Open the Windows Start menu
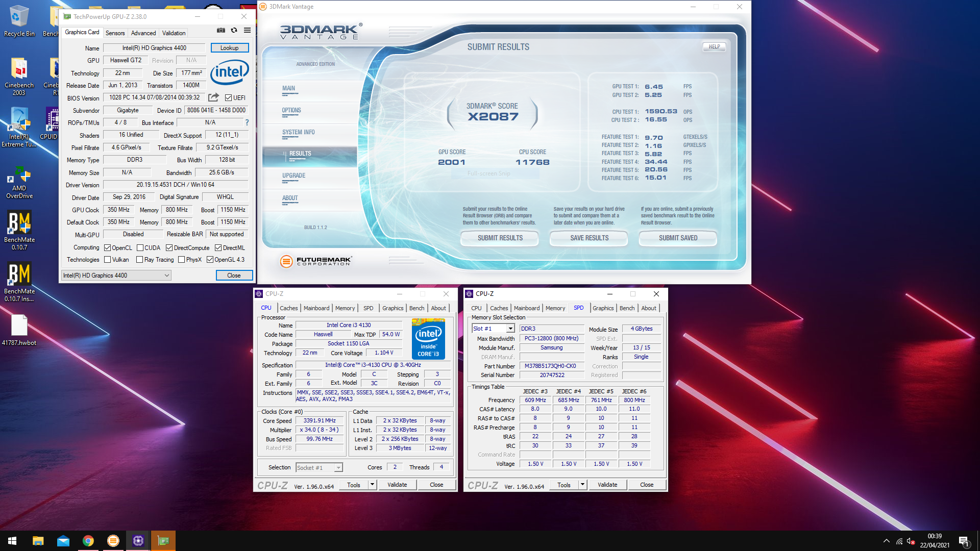Image resolution: width=980 pixels, height=551 pixels. point(12,541)
